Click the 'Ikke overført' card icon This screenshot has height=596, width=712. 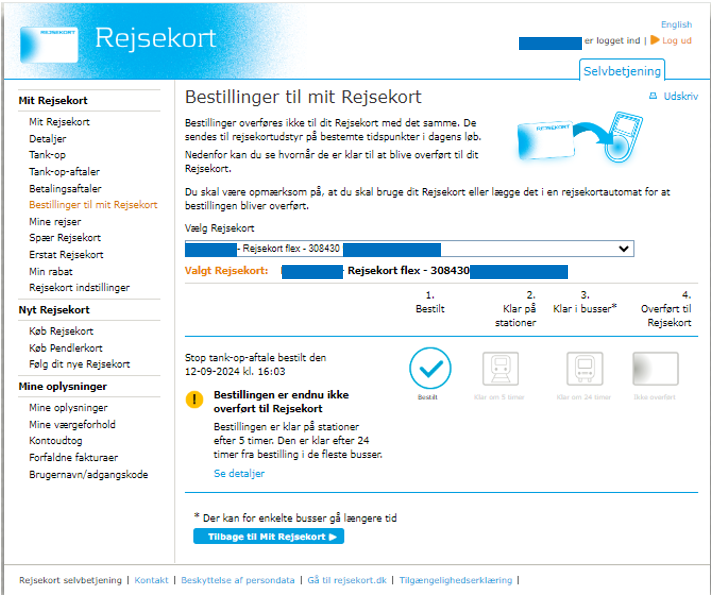(x=655, y=369)
